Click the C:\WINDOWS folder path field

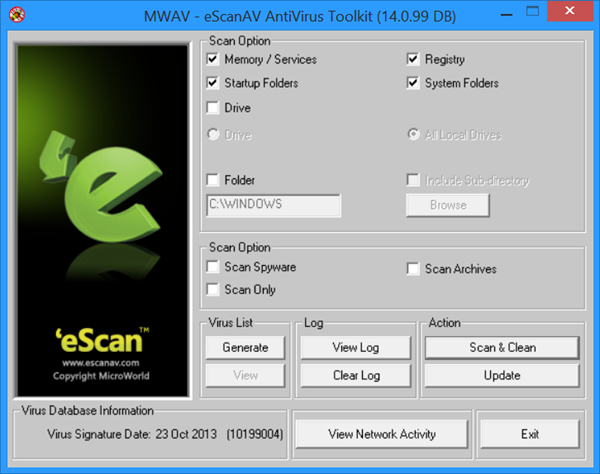click(274, 205)
